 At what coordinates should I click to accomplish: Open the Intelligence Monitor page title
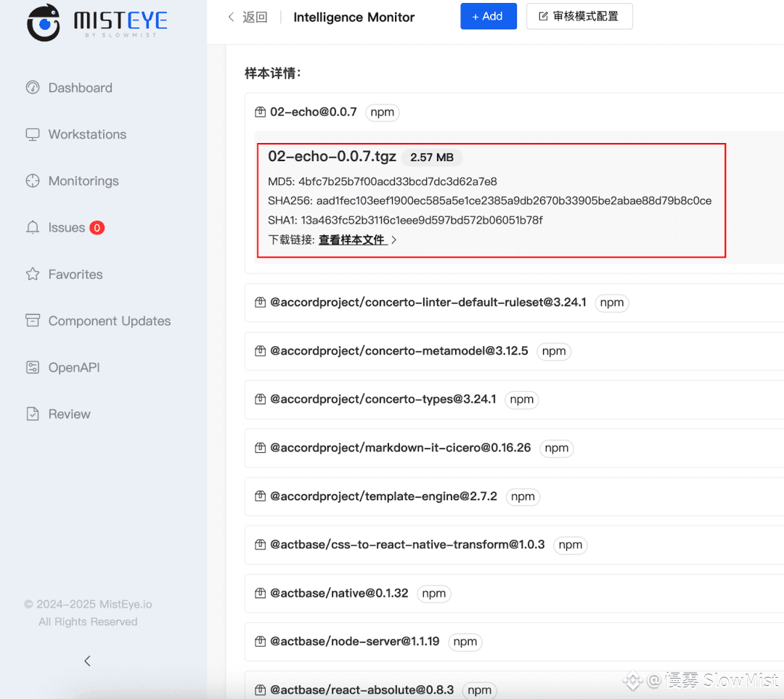(354, 17)
